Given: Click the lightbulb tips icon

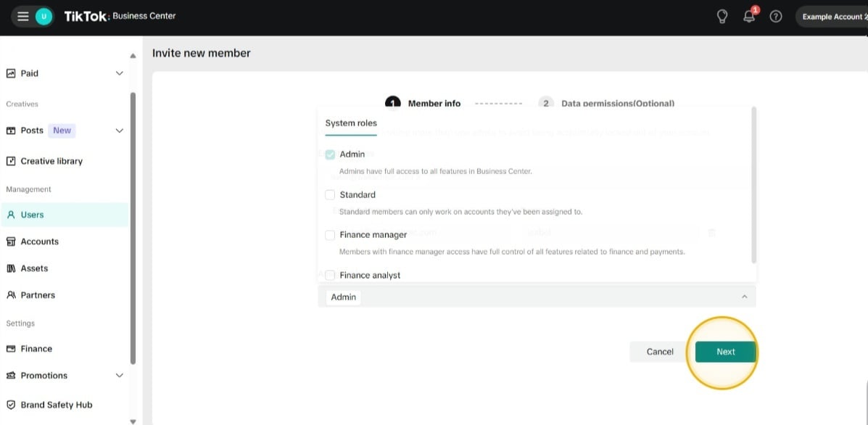Looking at the screenshot, I should point(722,17).
